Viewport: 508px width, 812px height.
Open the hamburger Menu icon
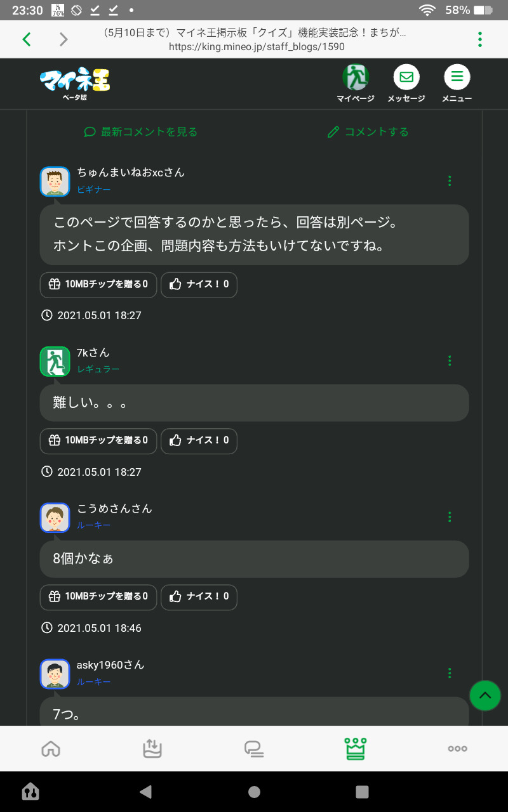(457, 78)
